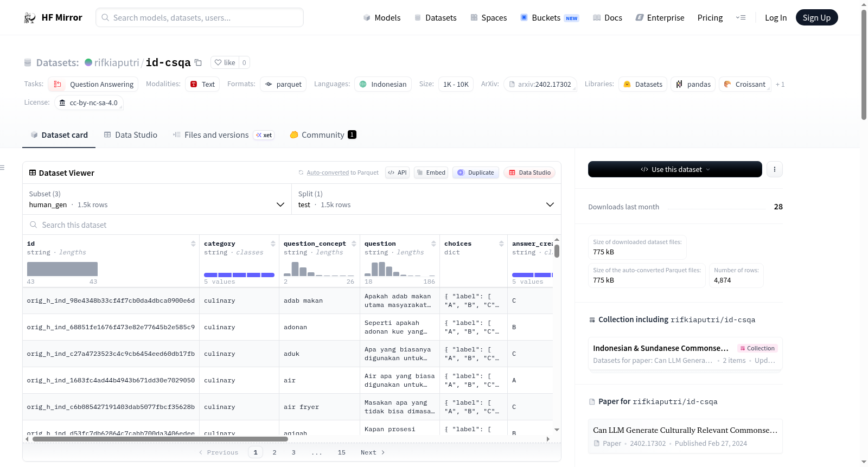868x467 pixels.
Task: Open the Community tab
Action: click(x=323, y=135)
